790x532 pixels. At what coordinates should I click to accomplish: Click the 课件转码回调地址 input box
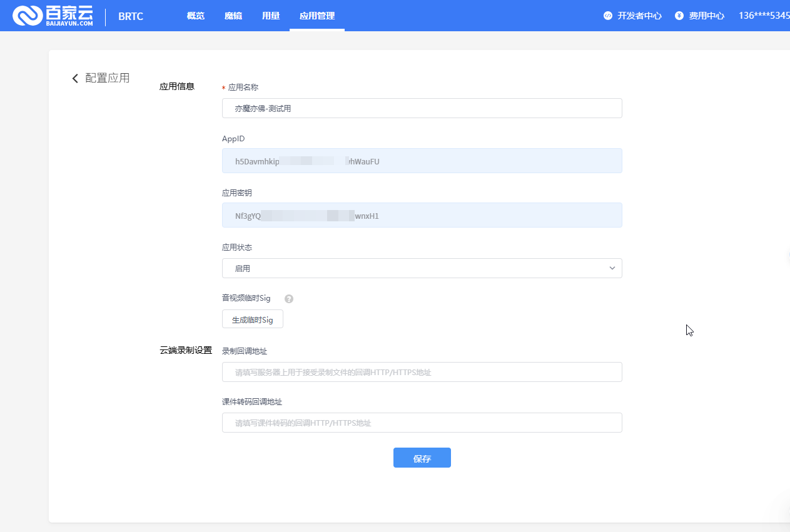pos(422,423)
